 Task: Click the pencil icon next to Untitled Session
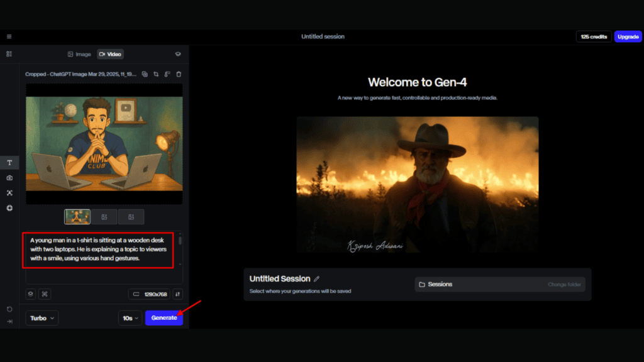317,278
